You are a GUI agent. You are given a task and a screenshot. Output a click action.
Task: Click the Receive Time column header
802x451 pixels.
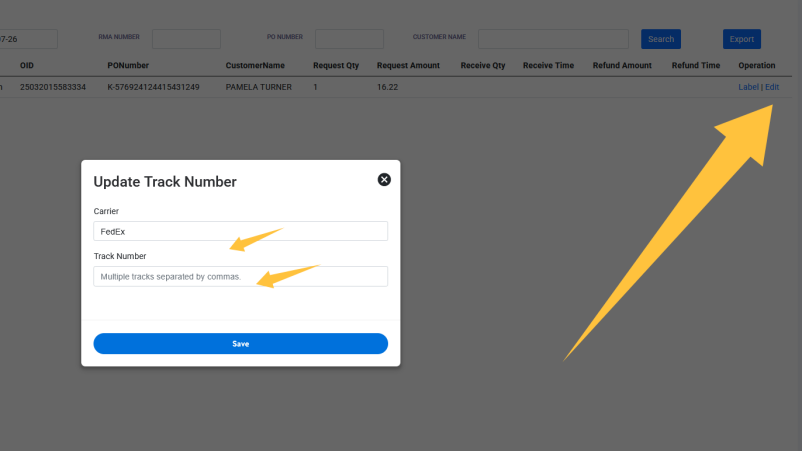click(548, 65)
